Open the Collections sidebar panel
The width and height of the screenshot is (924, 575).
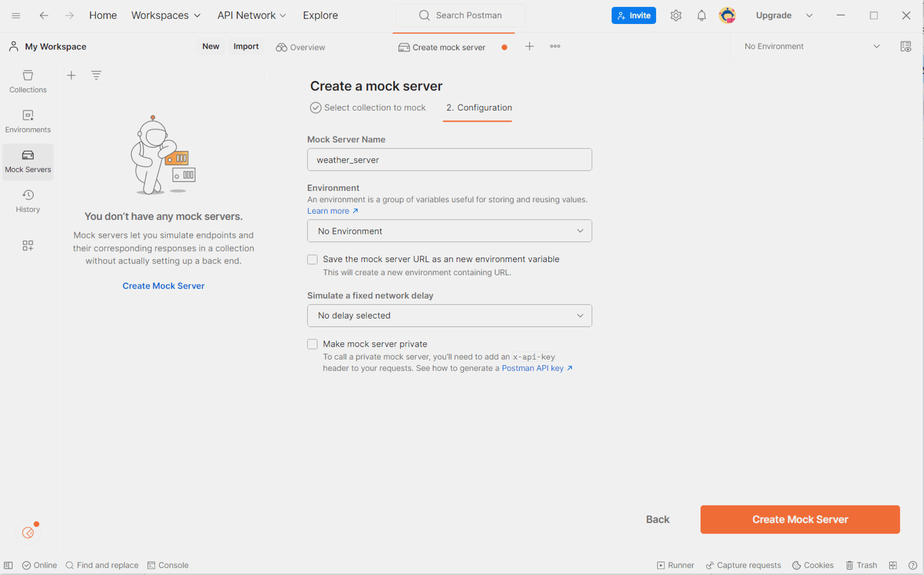pyautogui.click(x=28, y=81)
